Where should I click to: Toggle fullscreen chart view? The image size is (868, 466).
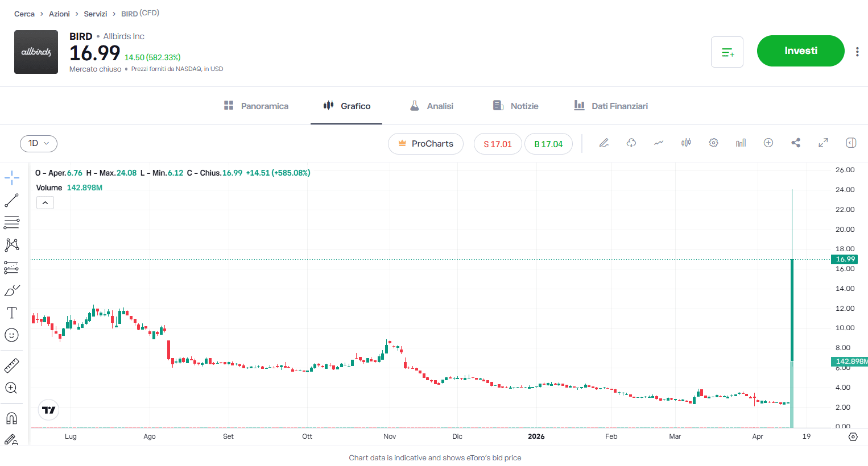pyautogui.click(x=823, y=143)
